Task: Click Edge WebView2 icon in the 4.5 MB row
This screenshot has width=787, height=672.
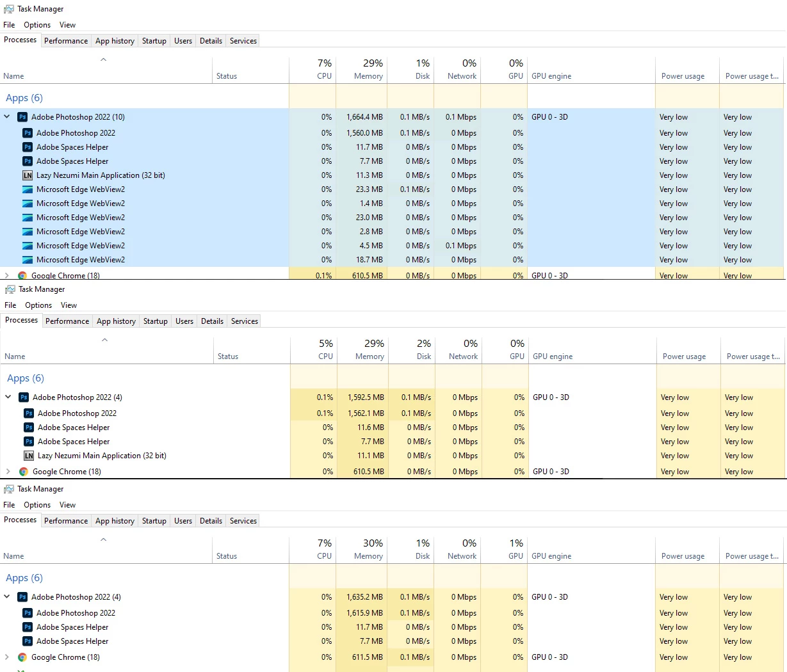Action: pos(28,246)
